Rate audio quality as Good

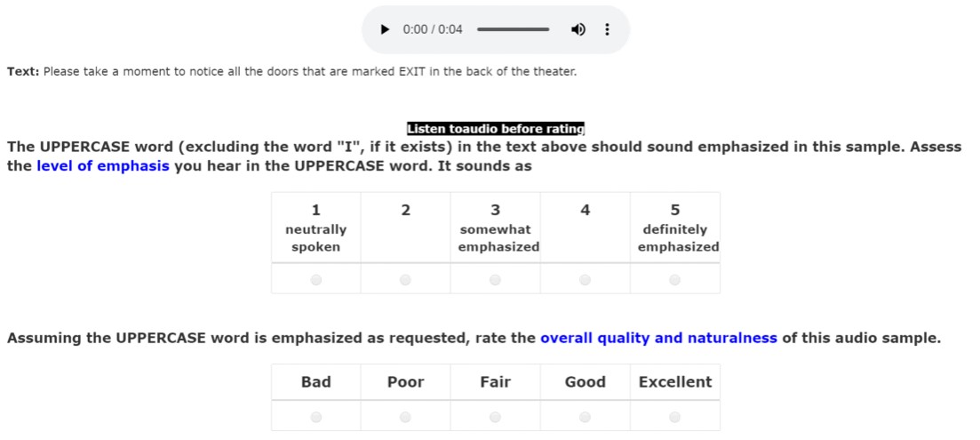coord(585,417)
